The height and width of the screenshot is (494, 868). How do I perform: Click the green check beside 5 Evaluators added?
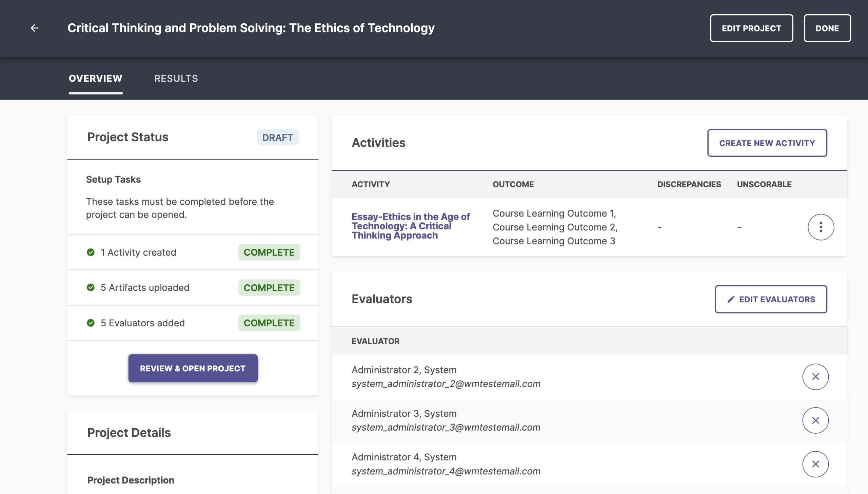coord(91,323)
